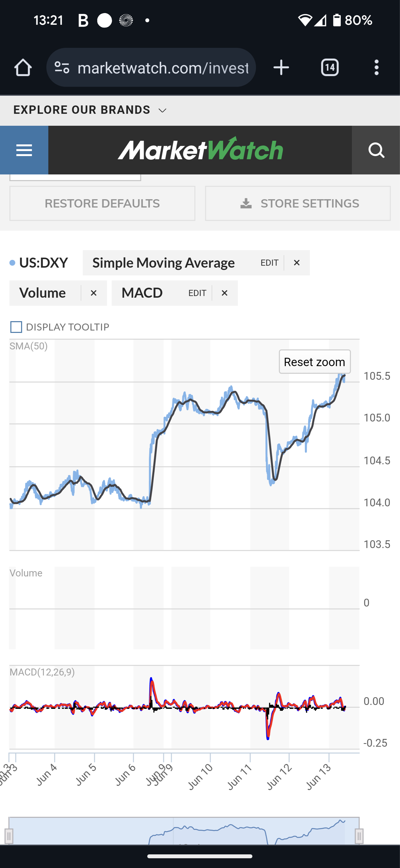
Task: Open the MarketWatch hamburger menu
Action: pyautogui.click(x=24, y=150)
